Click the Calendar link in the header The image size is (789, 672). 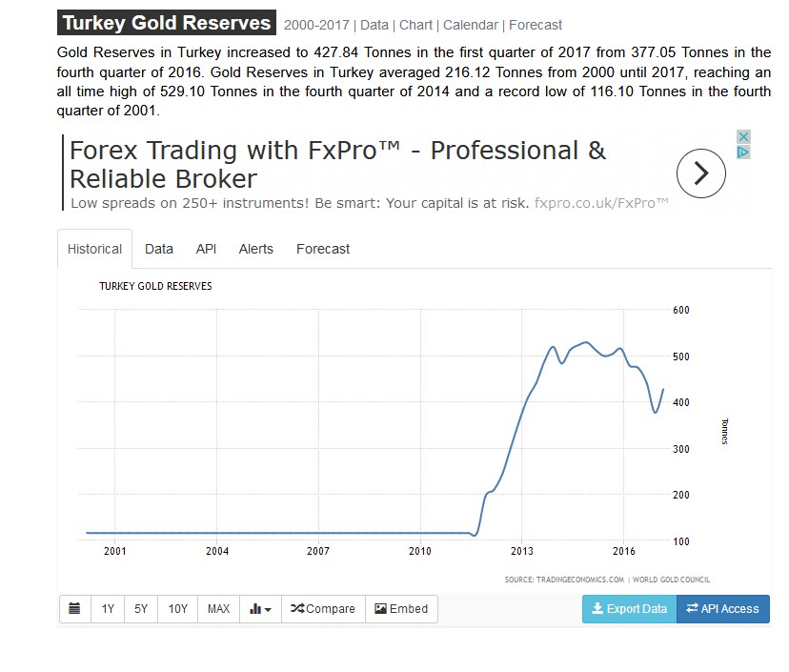(471, 25)
